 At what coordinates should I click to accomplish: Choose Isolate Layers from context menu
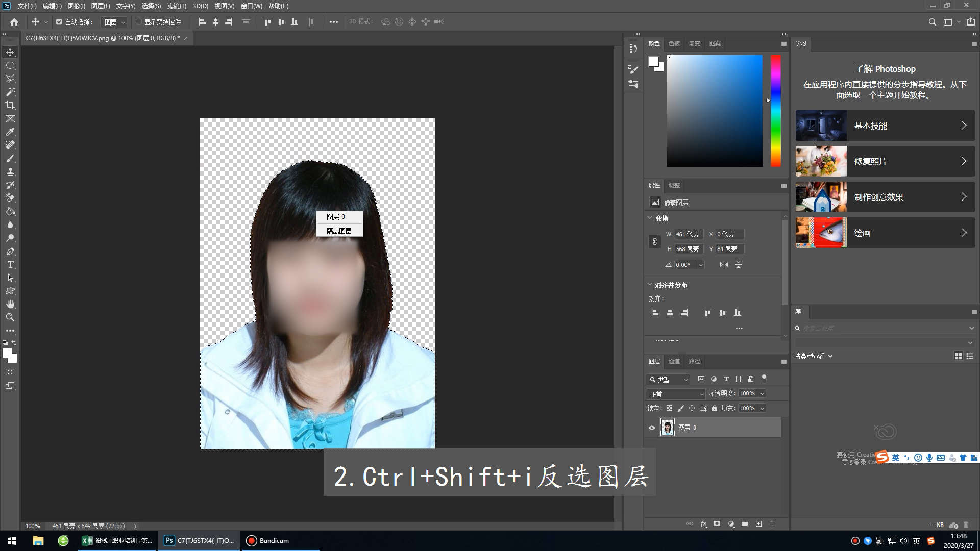[339, 231]
